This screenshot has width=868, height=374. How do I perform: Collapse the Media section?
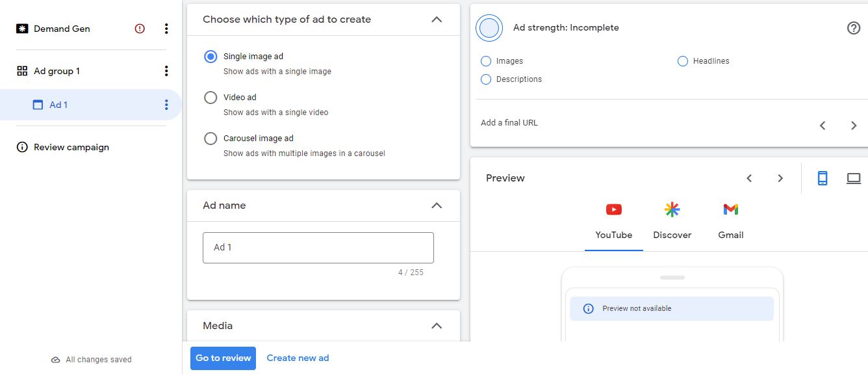click(x=437, y=326)
